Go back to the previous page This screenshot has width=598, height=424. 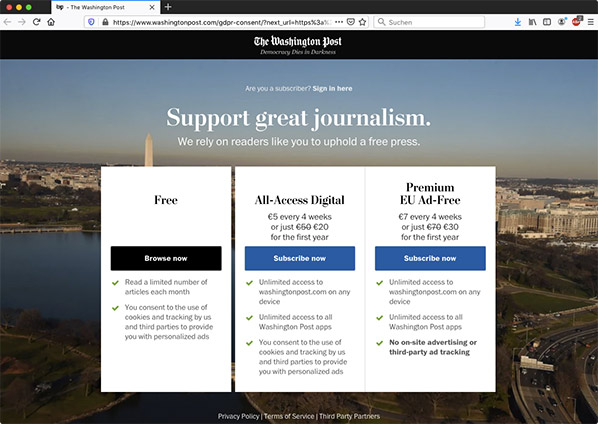click(7, 22)
